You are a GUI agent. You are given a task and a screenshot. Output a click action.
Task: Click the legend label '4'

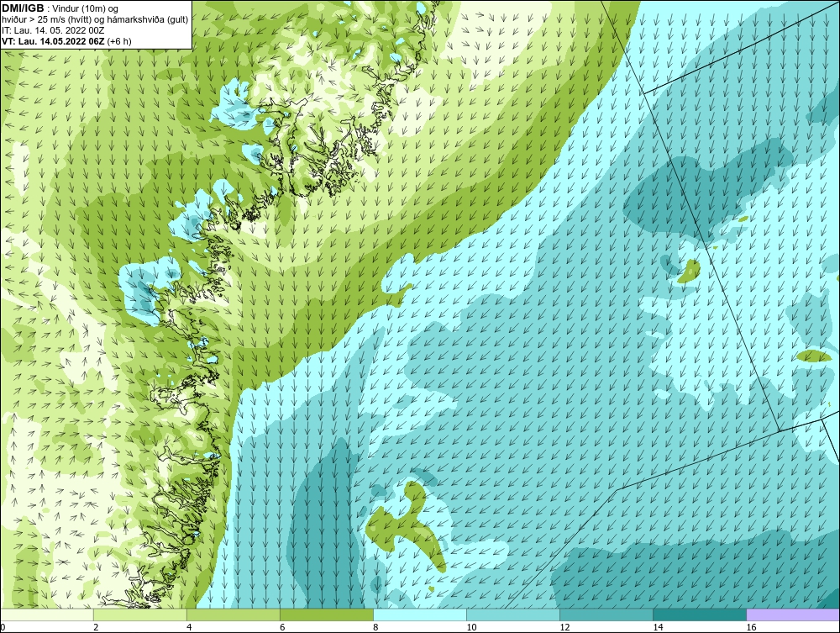tap(189, 628)
